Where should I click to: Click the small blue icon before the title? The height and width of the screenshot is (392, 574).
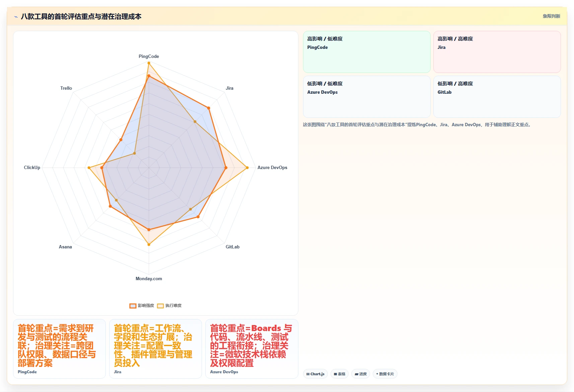click(x=16, y=17)
